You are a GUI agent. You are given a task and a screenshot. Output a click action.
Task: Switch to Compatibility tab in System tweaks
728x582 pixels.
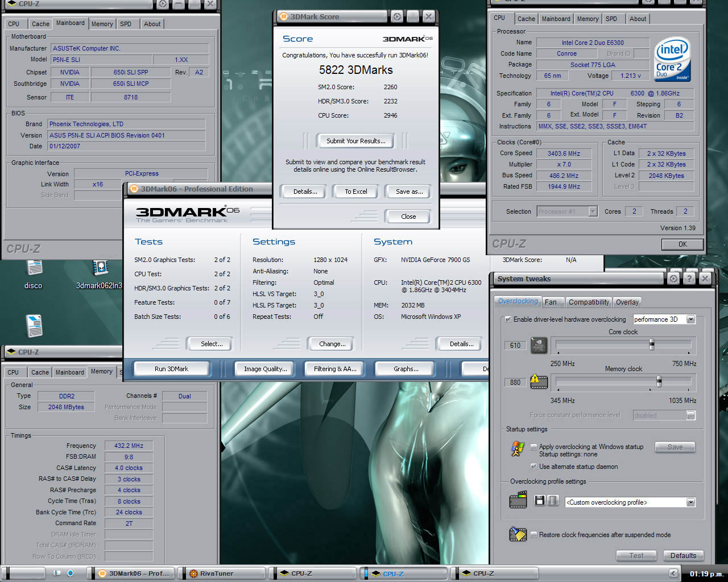[589, 302]
